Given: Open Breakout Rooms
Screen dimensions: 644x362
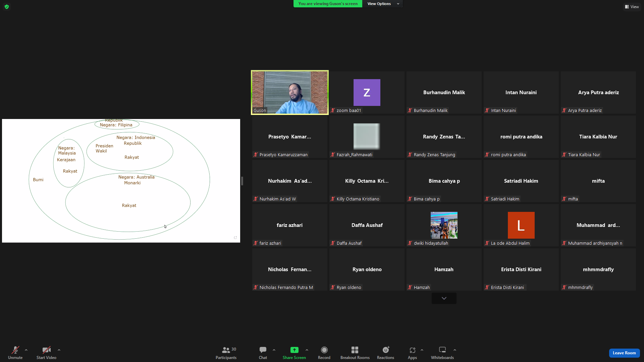Looking at the screenshot, I should [355, 353].
